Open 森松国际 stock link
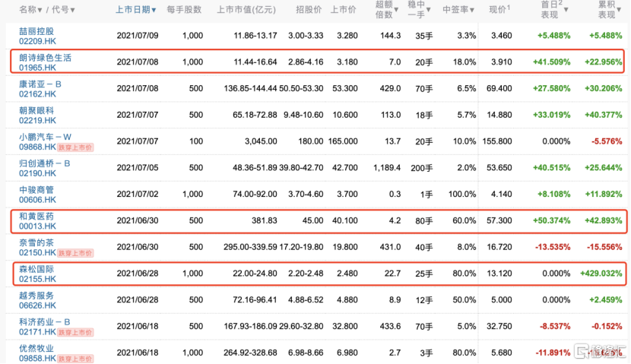Viewport: 631px width, 364px height. (36, 269)
